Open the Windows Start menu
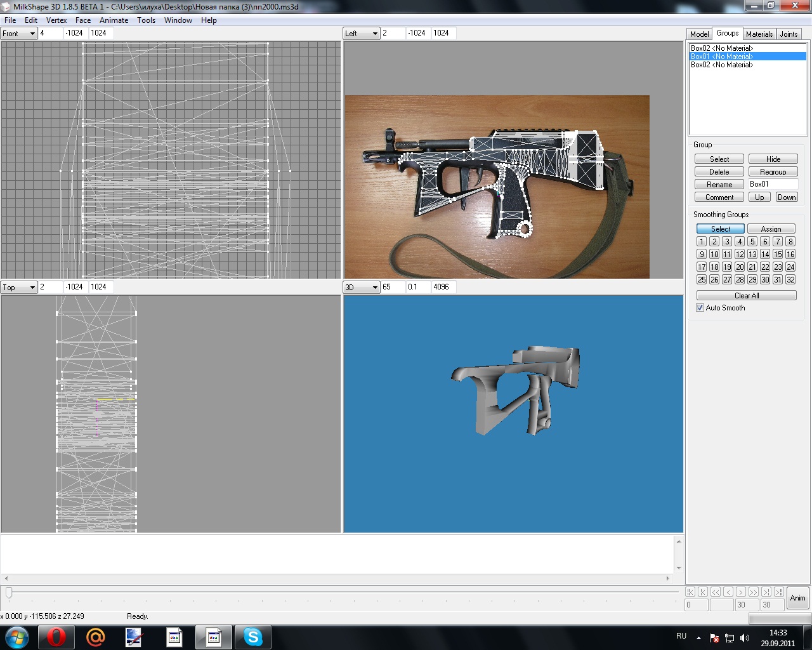This screenshot has width=812, height=650. coord(16,637)
